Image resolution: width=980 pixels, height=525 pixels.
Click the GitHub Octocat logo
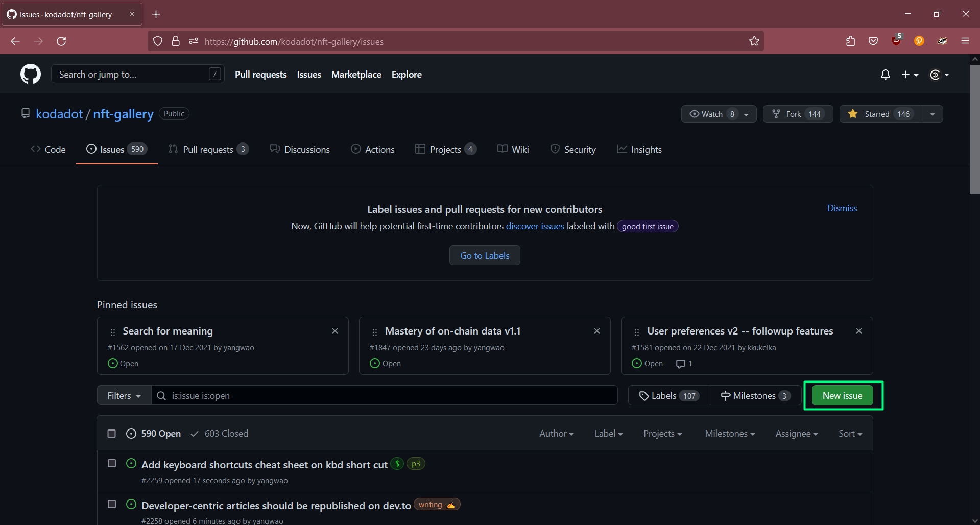[31, 75]
